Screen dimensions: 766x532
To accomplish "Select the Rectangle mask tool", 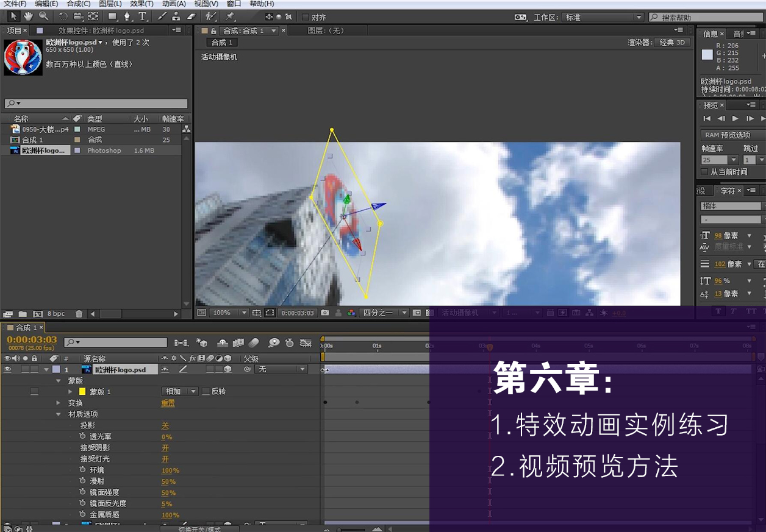I will pos(113,16).
